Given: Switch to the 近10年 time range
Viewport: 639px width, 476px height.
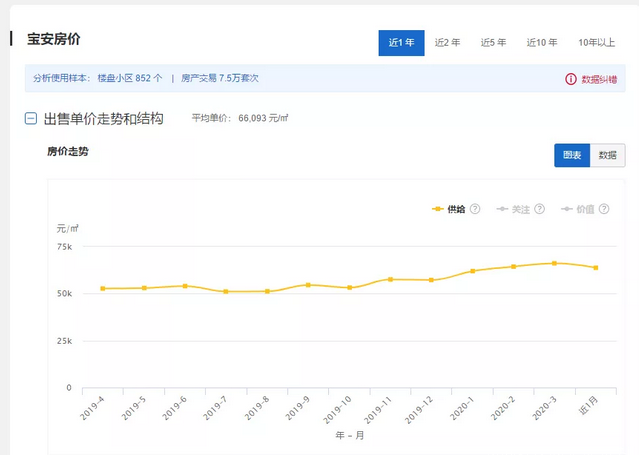Looking at the screenshot, I should pos(541,43).
